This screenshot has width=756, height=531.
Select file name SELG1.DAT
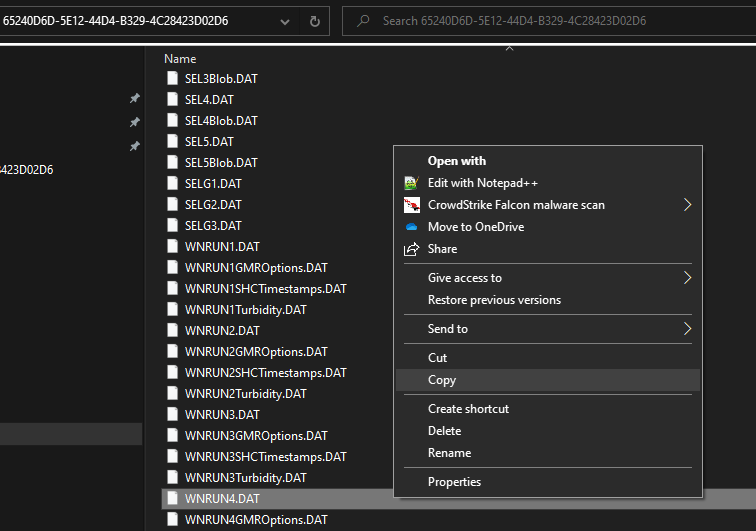(213, 184)
